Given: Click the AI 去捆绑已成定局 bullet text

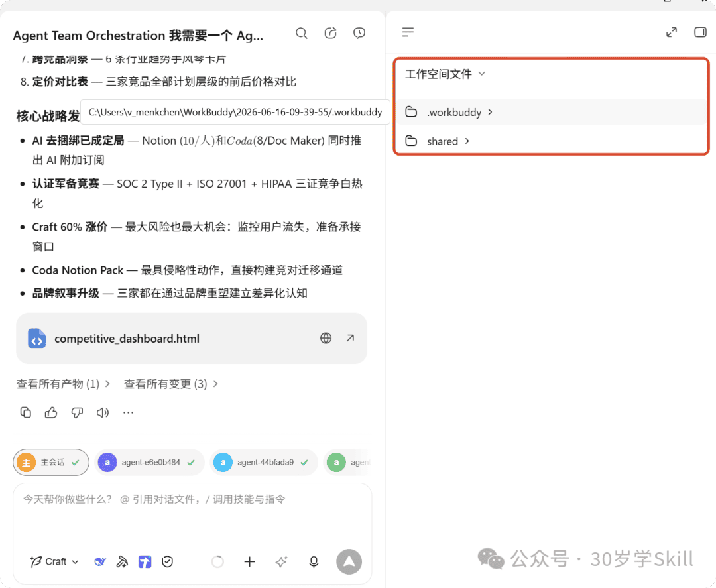Looking at the screenshot, I should point(78,141).
